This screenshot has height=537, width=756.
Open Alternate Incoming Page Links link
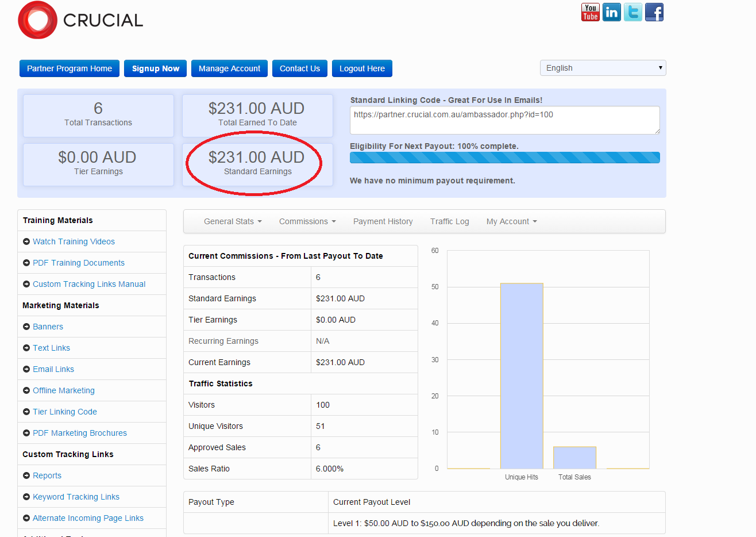tap(88, 518)
